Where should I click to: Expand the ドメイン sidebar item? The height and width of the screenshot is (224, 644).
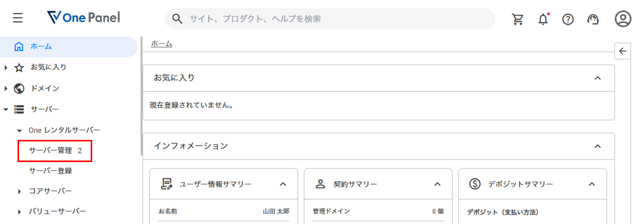click(x=6, y=88)
